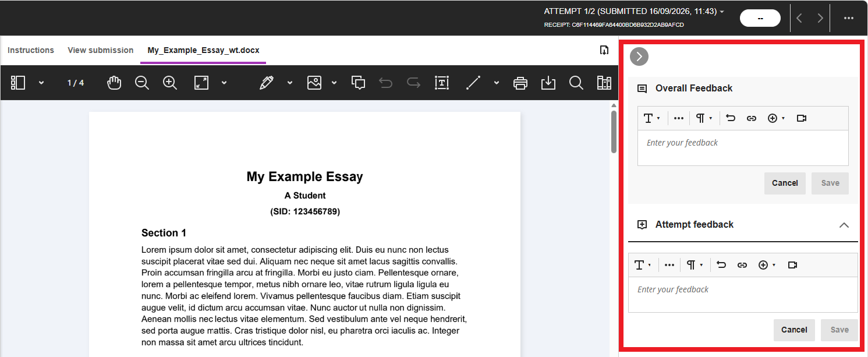The image size is (868, 357).
Task: Collapse the Attempt feedback section
Action: click(844, 225)
